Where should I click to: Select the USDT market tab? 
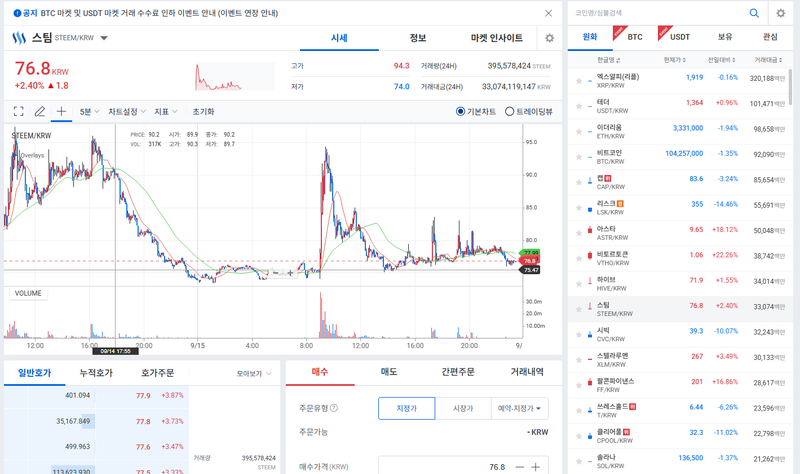coord(680,37)
